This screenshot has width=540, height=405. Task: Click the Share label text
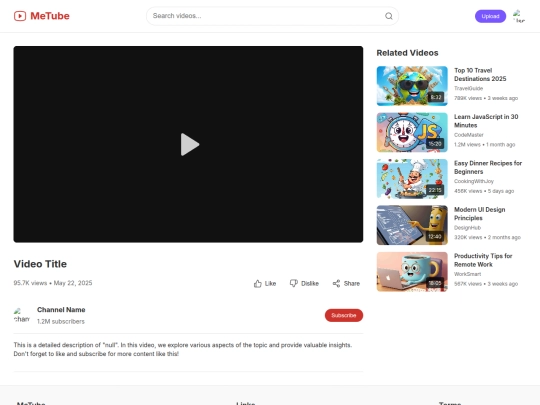[352, 283]
